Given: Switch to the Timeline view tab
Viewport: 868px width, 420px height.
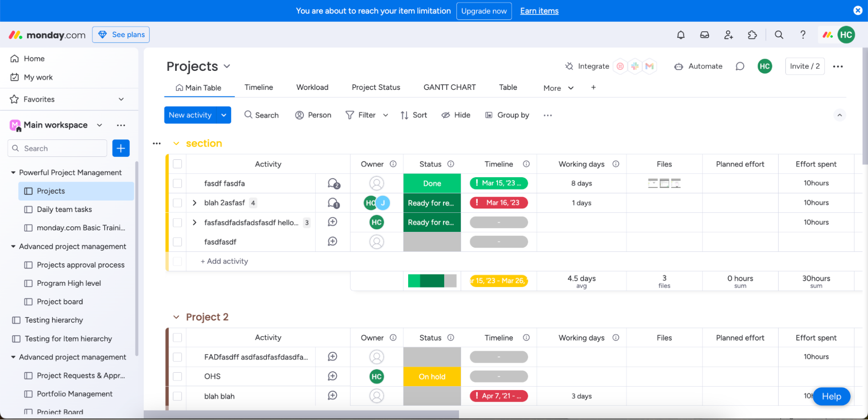Looking at the screenshot, I should [258, 87].
